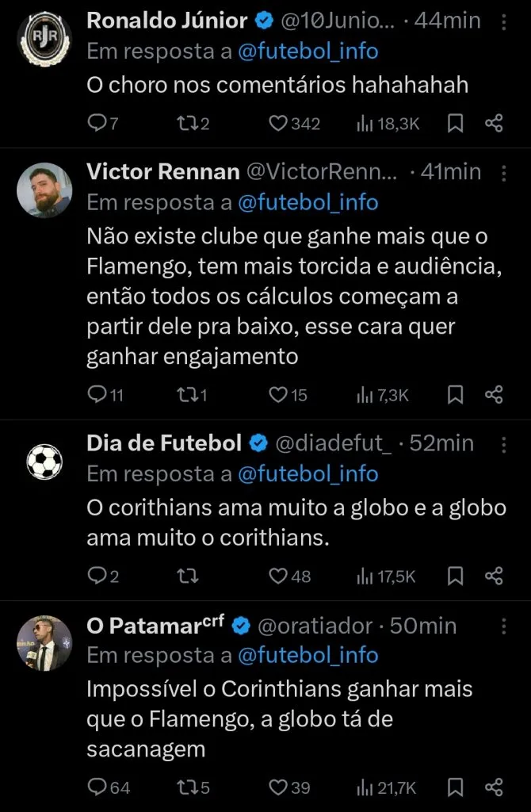Open the O Patamar profile name
The height and width of the screenshot is (812, 531).
pyautogui.click(x=155, y=626)
